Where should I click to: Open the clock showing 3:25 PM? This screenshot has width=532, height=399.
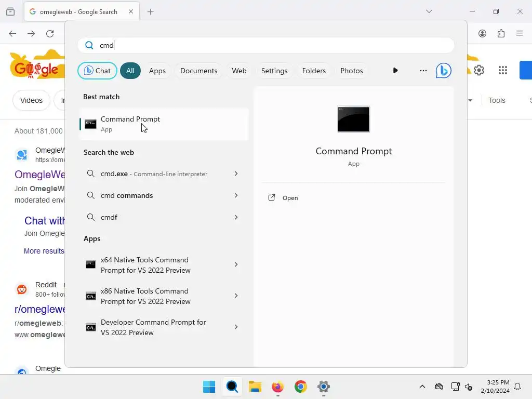[x=495, y=387]
